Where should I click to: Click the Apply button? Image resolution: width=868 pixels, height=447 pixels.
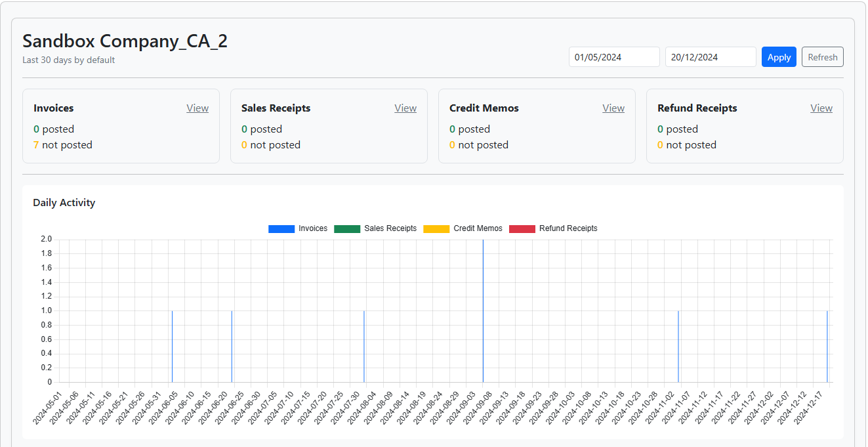(x=779, y=57)
